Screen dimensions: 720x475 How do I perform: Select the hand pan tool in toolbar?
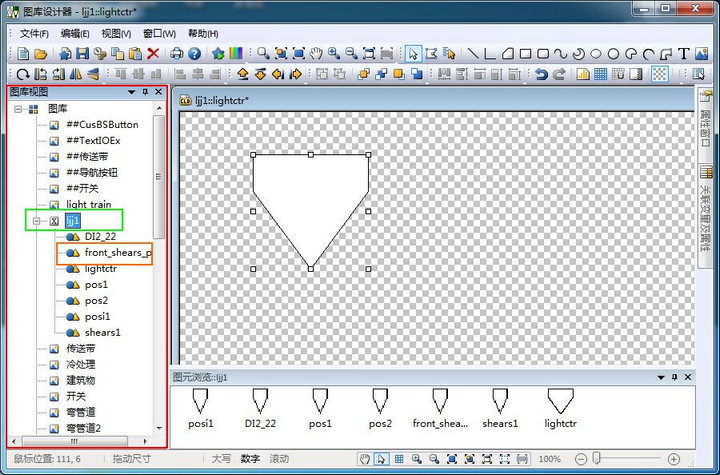coord(316,53)
